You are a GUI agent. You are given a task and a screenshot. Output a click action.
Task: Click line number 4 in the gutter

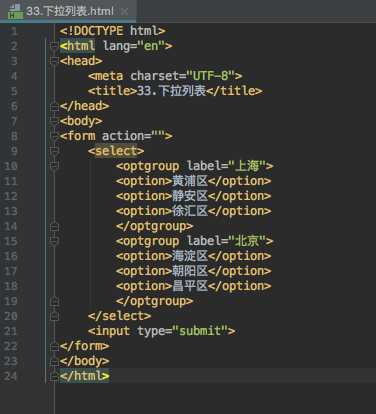click(14, 76)
